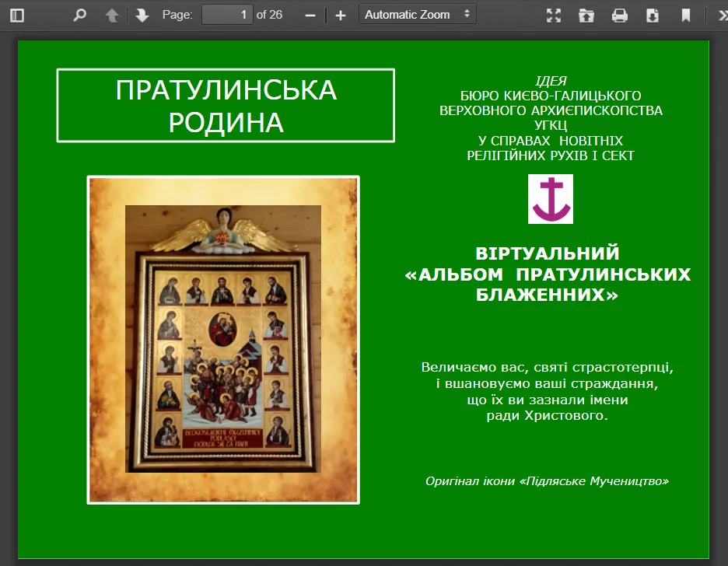Screen dimensions: 728x566
Task: Go to previous page arrow
Action: 111,16
